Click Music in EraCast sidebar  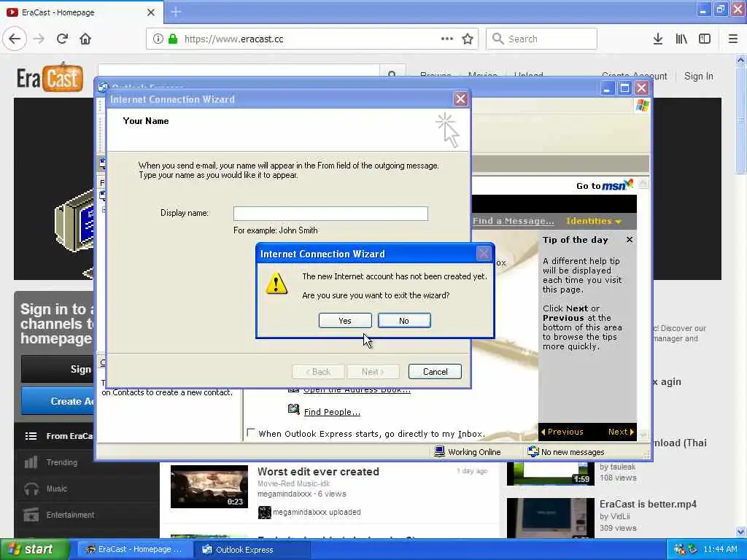pos(57,489)
